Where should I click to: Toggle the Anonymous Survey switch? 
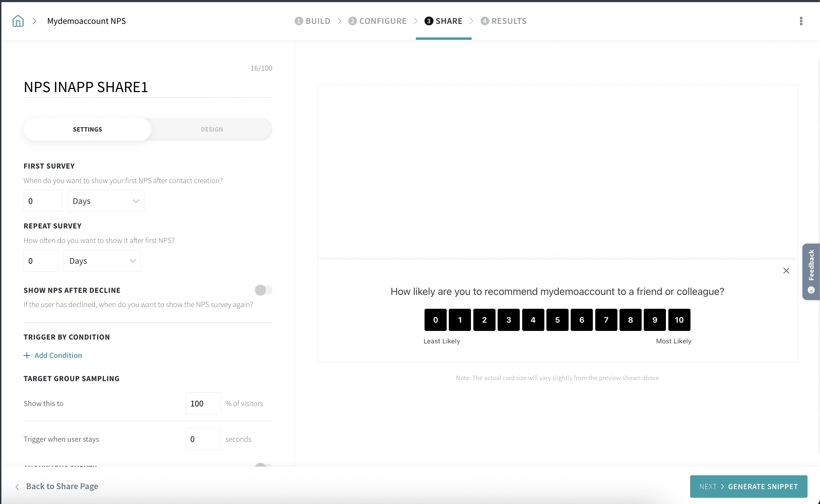click(x=264, y=465)
